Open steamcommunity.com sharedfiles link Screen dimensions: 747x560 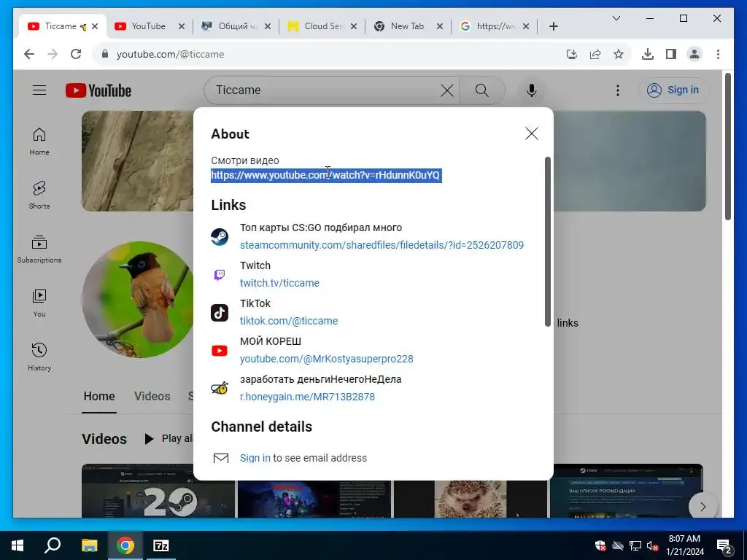pos(382,245)
